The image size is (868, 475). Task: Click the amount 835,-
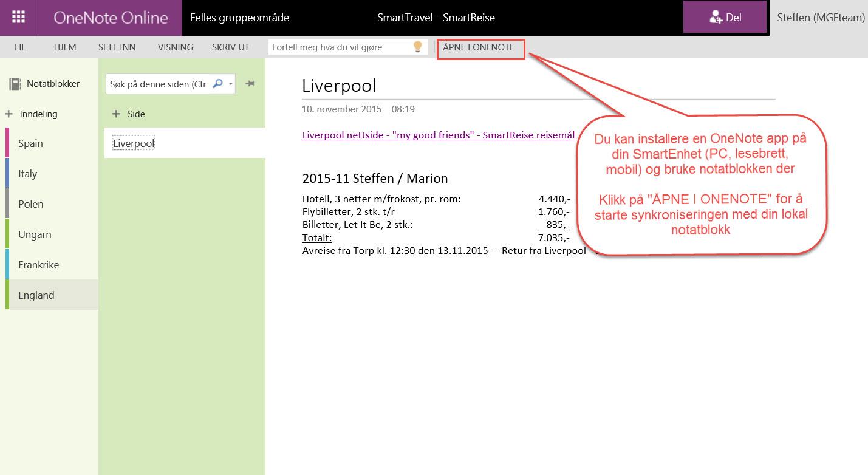(x=558, y=225)
